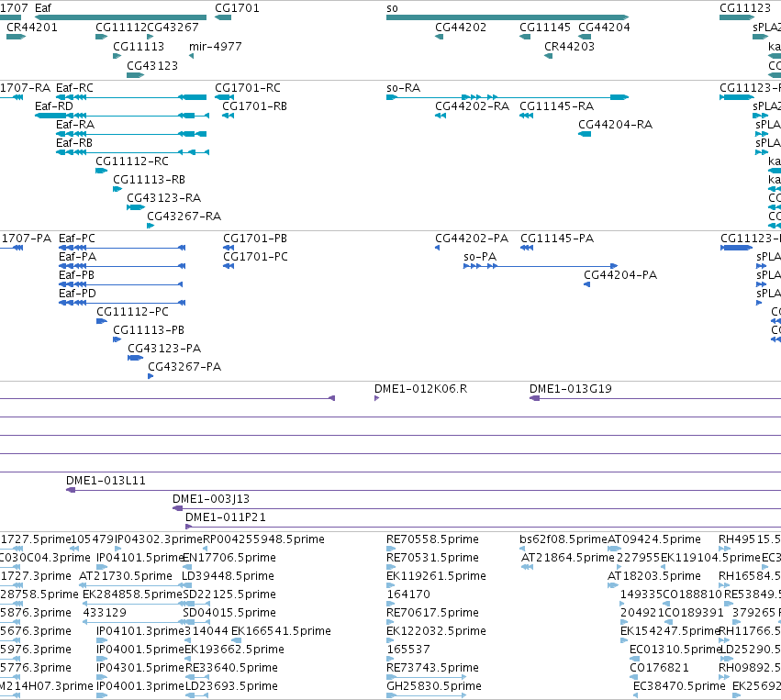Click the Eaf-RC transcript label
Viewport: 781px width, 700px height.
pyautogui.click(x=74, y=88)
